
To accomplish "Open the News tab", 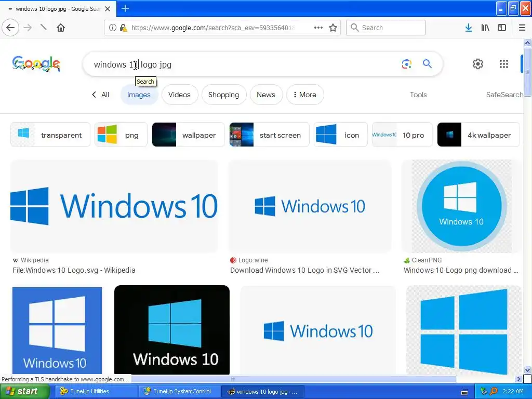I will point(266,95).
